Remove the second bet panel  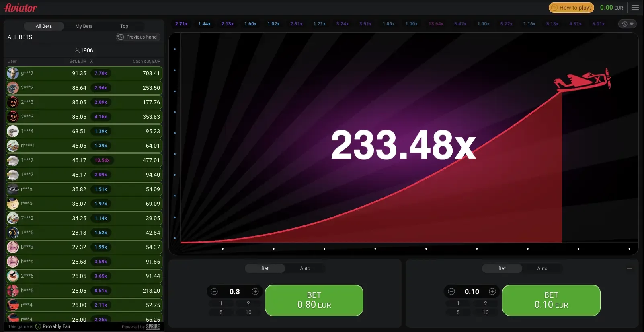(630, 268)
